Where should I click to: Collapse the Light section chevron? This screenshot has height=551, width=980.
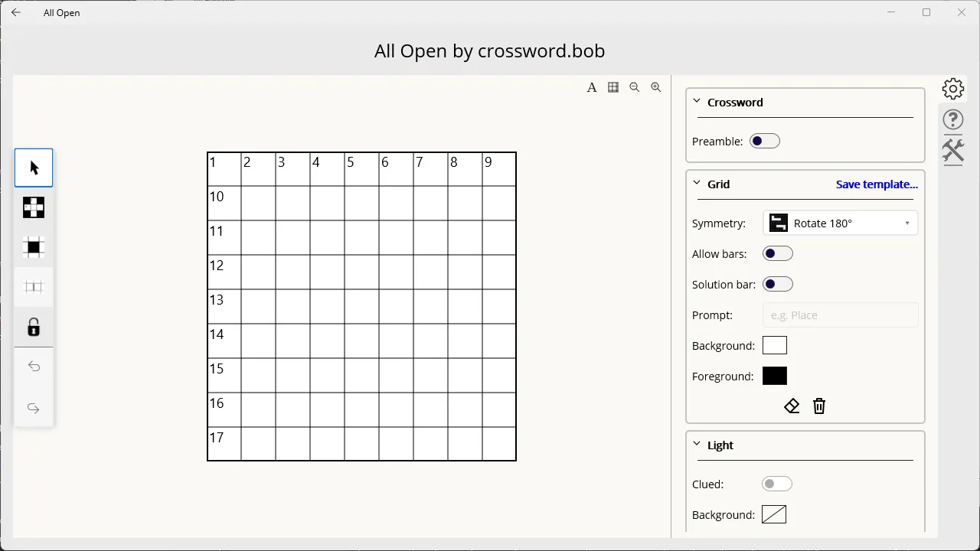(697, 444)
